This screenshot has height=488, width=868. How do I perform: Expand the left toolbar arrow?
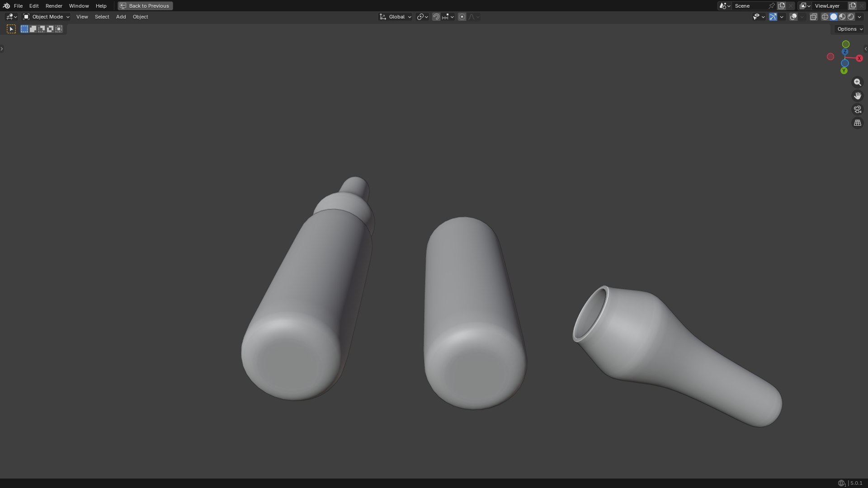click(x=2, y=49)
